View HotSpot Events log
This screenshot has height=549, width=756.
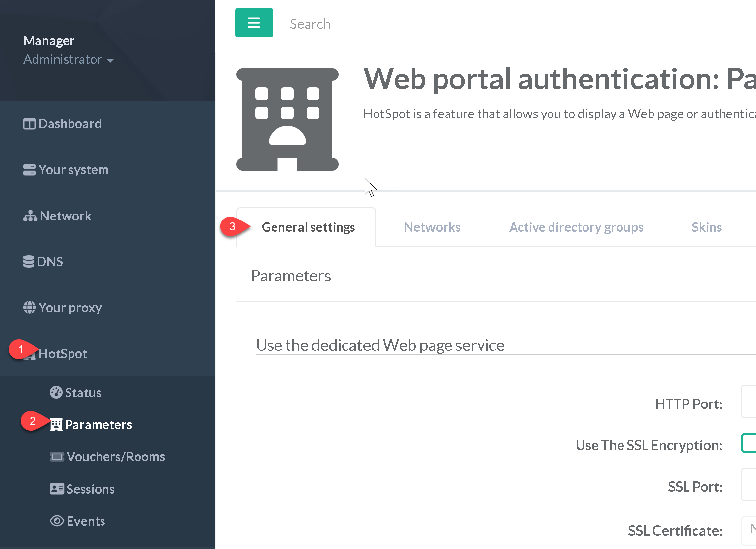[78, 521]
